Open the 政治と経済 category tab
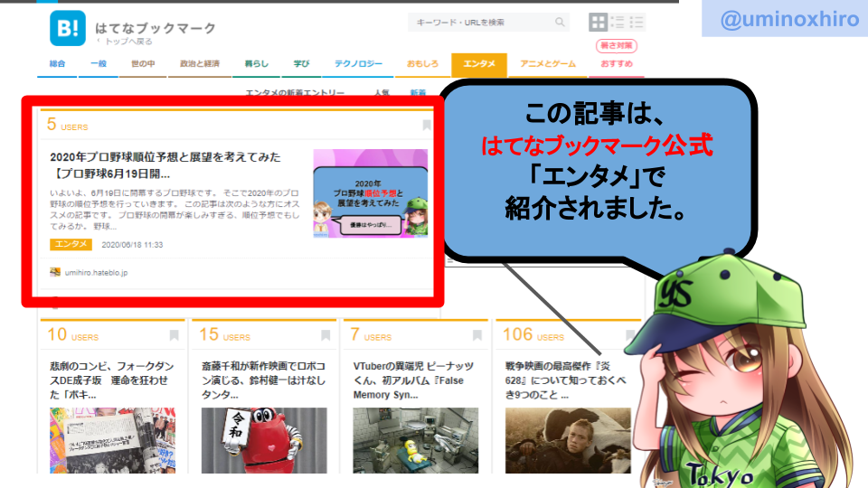This screenshot has width=868, height=488. pyautogui.click(x=200, y=64)
